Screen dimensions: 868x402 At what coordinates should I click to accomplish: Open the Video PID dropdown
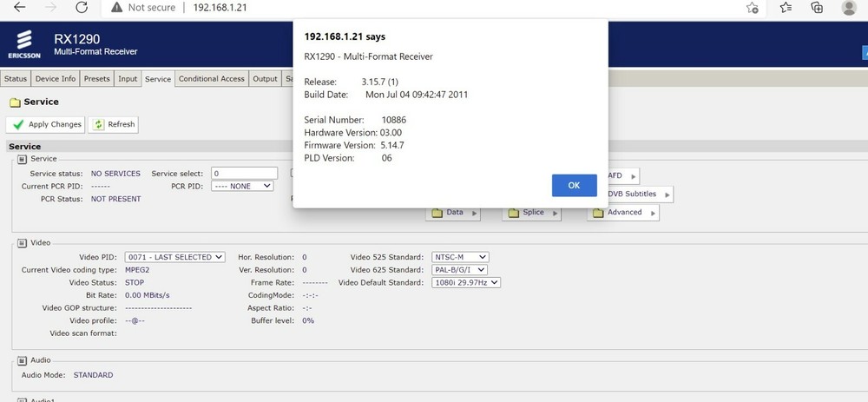pyautogui.click(x=174, y=257)
